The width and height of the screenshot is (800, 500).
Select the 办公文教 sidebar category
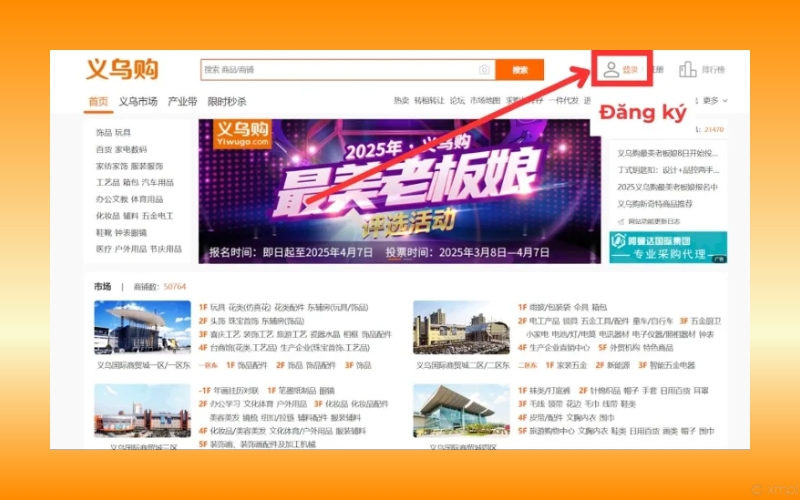[x=112, y=199]
